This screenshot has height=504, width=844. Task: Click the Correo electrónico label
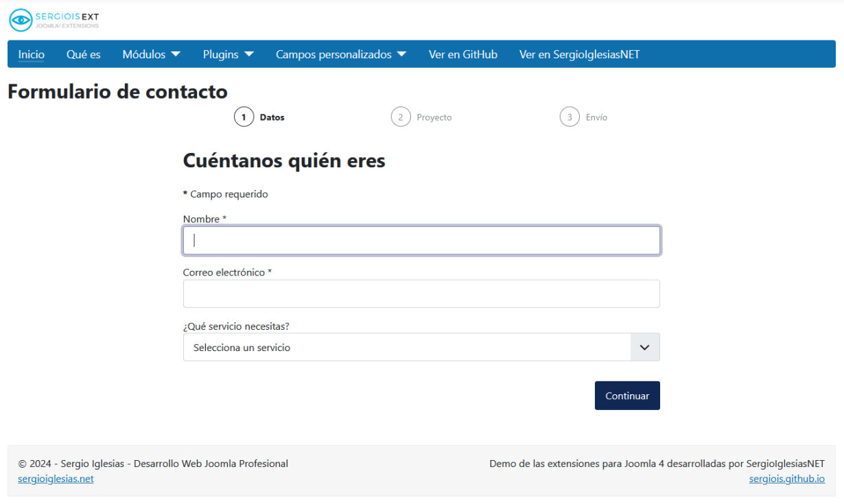coord(228,272)
